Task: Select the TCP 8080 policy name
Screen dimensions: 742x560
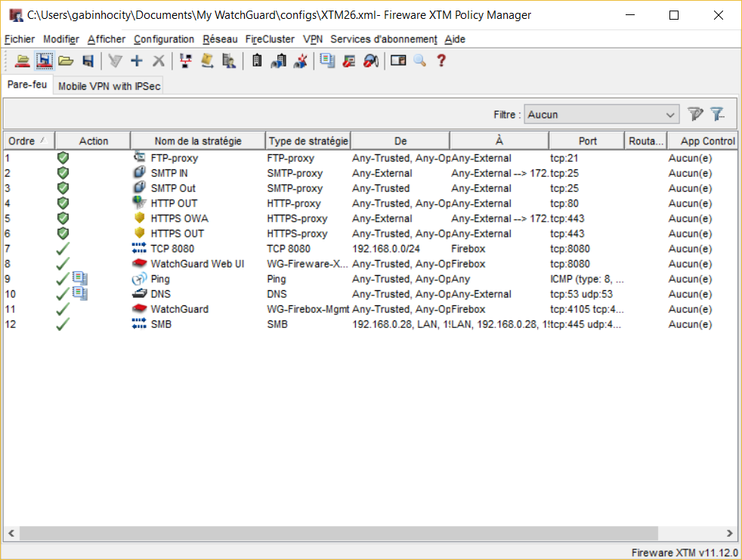Action: tap(172, 249)
